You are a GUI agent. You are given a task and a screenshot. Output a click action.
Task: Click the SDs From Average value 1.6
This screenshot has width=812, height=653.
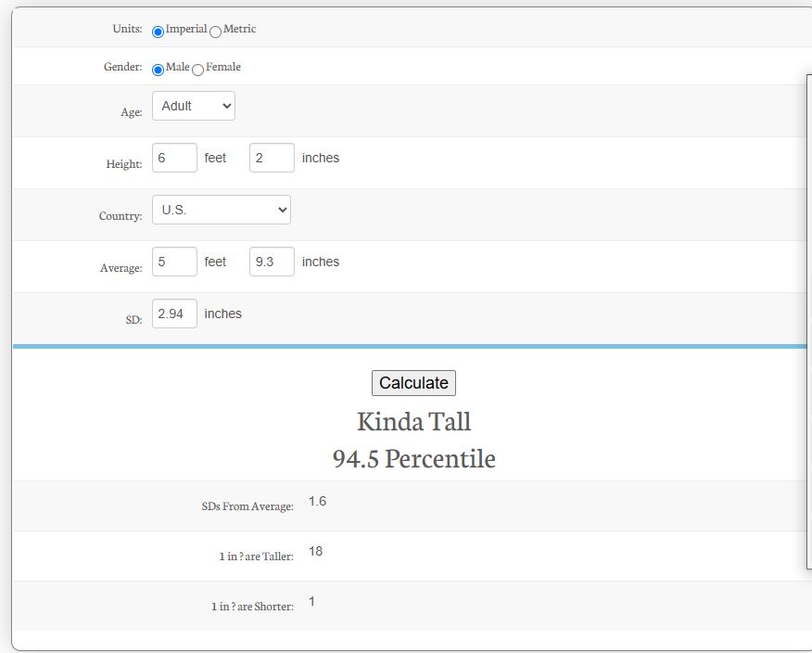(317, 501)
